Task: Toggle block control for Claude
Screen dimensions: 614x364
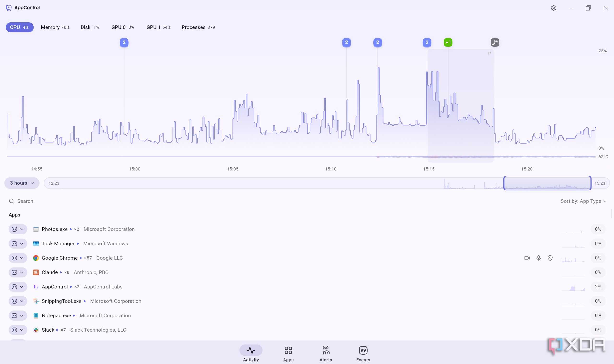Action: point(14,272)
